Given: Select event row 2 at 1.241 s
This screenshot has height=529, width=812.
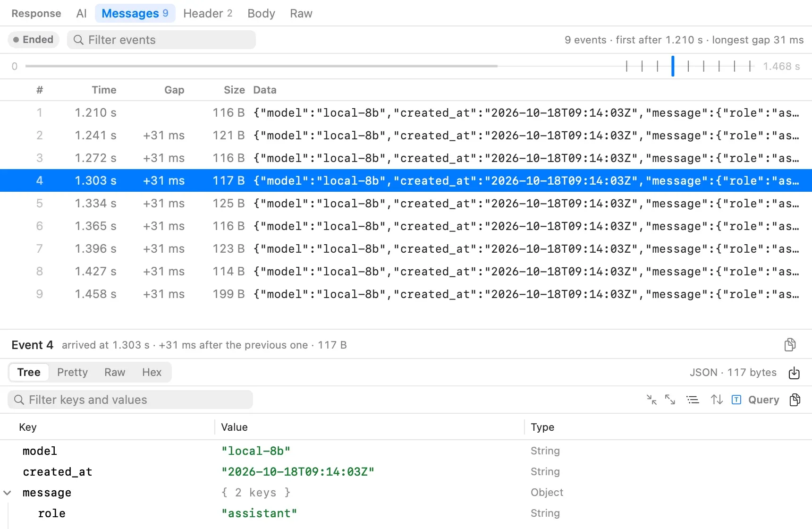Looking at the screenshot, I should [406, 135].
